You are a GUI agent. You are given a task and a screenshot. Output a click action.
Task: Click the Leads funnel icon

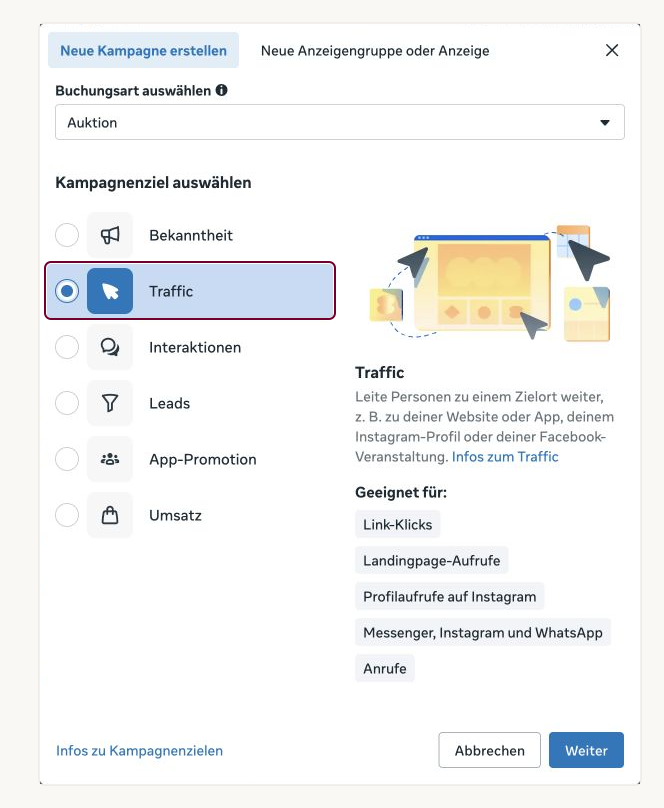(110, 403)
